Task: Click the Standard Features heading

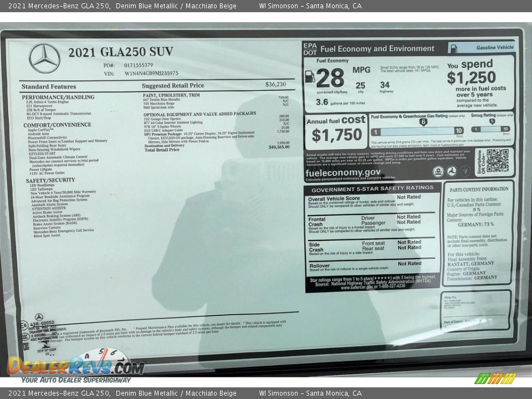Action: [x=49, y=86]
